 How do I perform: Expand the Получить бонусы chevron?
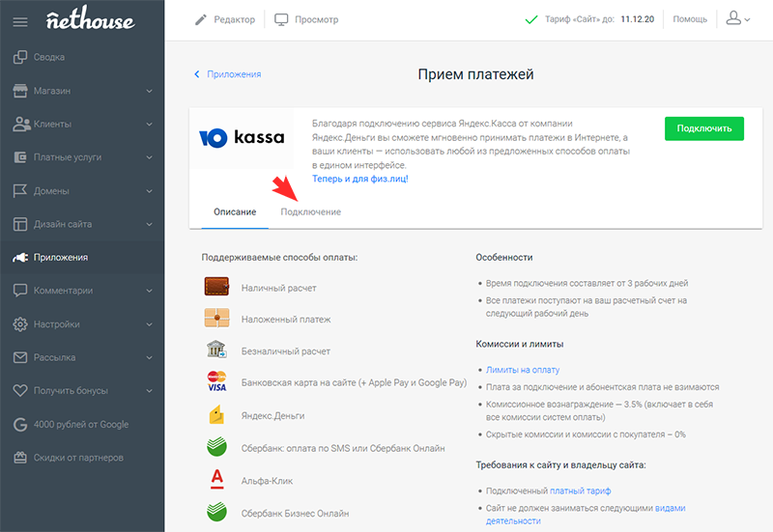pyautogui.click(x=150, y=391)
